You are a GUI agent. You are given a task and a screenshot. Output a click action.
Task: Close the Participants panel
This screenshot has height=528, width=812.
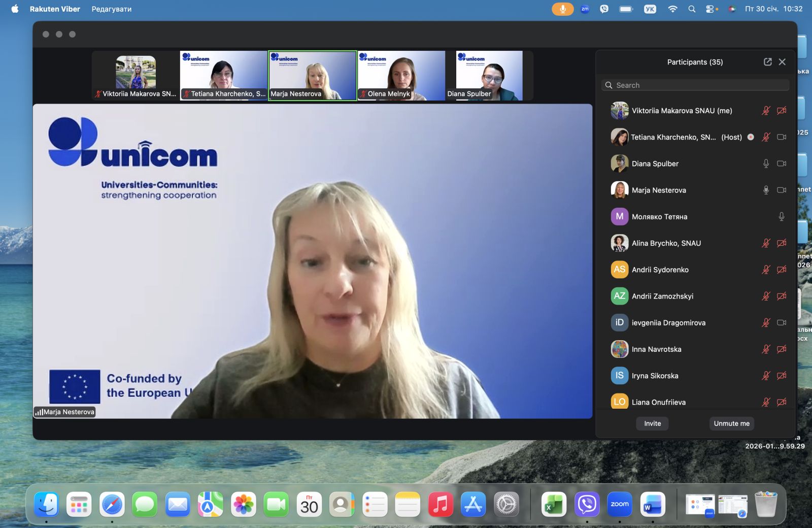pos(782,62)
